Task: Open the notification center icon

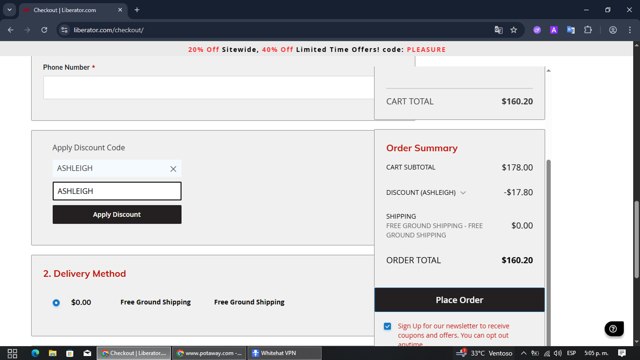Action: click(622, 353)
